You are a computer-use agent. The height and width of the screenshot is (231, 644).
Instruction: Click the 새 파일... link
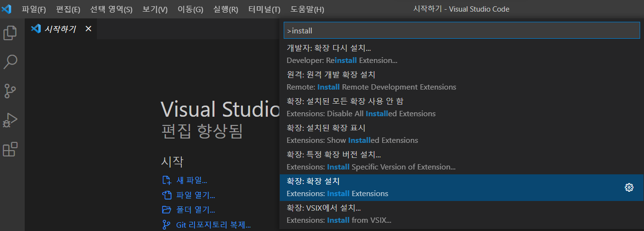192,181
